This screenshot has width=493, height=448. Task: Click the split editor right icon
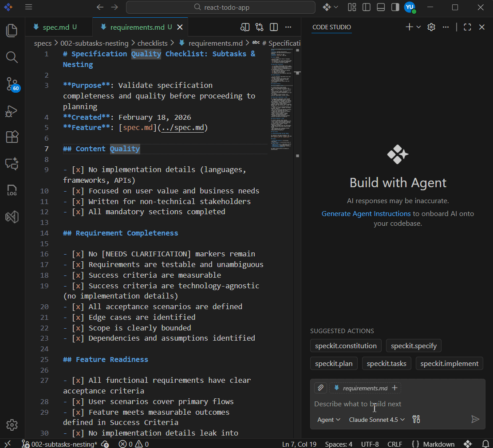tap(274, 27)
